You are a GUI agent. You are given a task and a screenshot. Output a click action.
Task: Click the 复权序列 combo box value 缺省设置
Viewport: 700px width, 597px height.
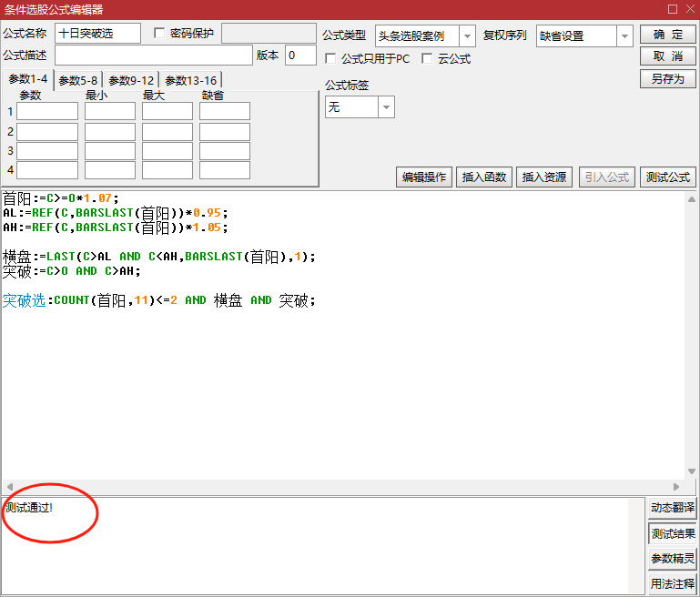(576, 36)
